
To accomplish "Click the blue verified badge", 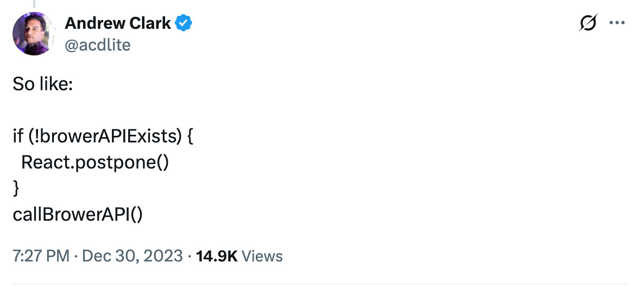I will point(185,23).
